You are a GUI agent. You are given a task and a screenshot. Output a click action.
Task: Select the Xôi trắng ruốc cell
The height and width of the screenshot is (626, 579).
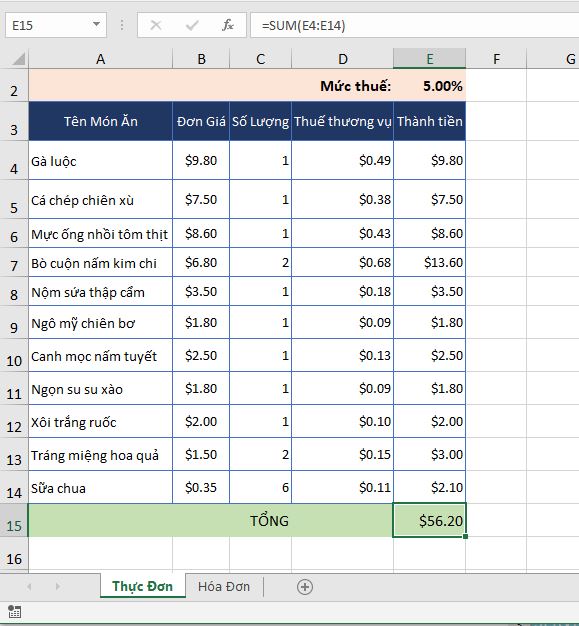pyautogui.click(x=101, y=422)
